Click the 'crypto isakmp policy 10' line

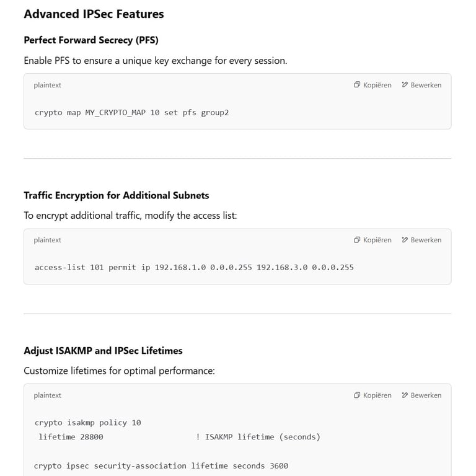pos(88,423)
